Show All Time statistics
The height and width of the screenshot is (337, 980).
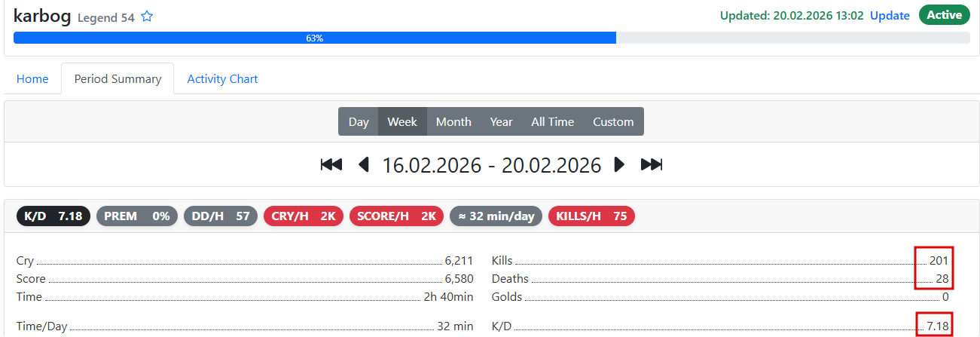(x=552, y=121)
